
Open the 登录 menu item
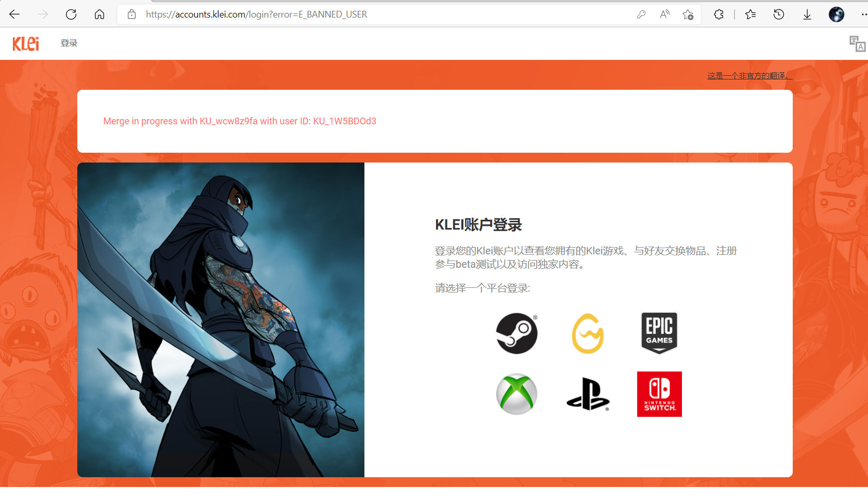(69, 43)
